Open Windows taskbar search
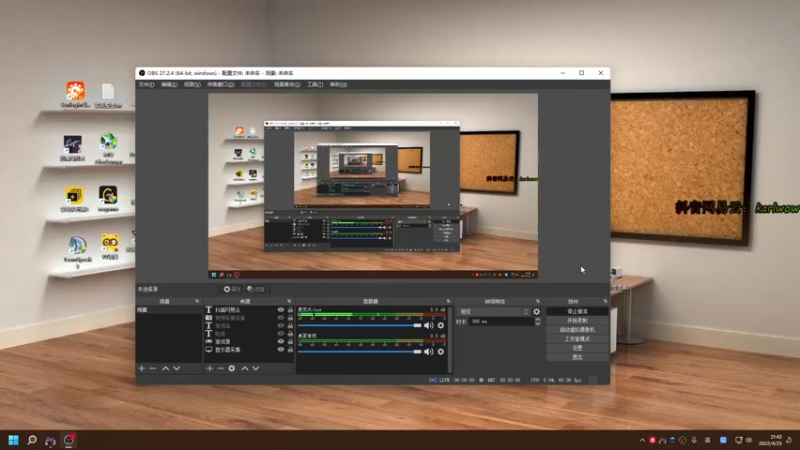The image size is (800, 450). (32, 440)
